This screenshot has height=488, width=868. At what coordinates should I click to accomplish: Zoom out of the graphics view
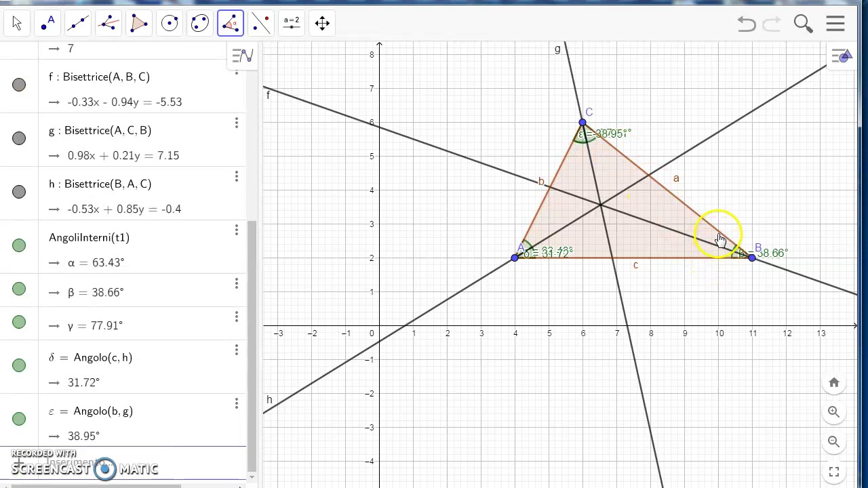coord(834,442)
